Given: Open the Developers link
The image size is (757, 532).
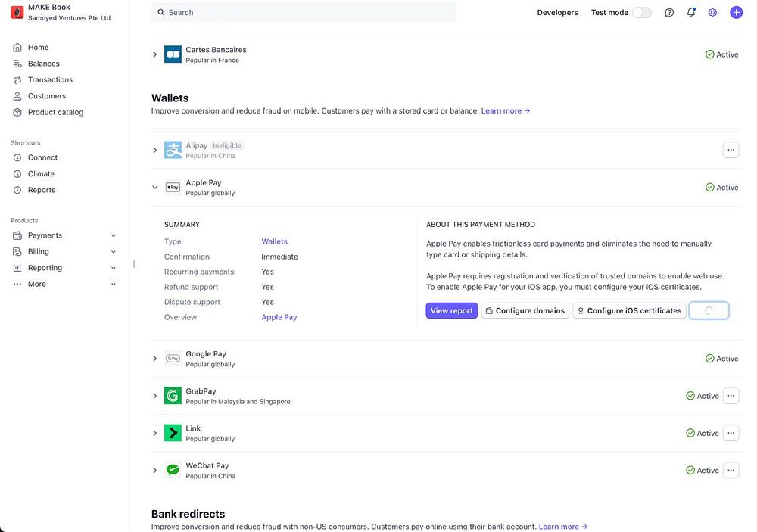Looking at the screenshot, I should point(557,13).
